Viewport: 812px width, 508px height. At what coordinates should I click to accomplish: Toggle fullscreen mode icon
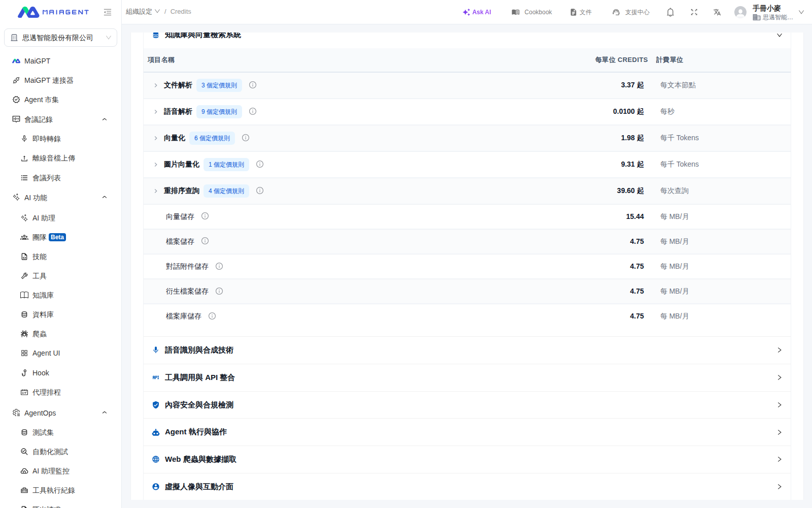[694, 12]
